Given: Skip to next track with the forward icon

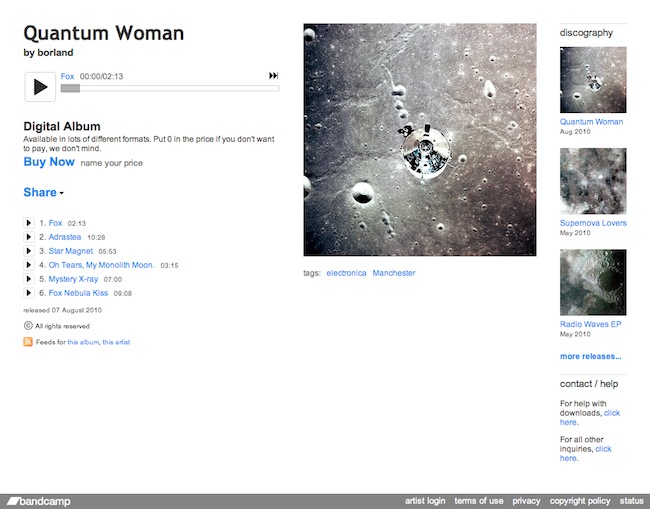Looking at the screenshot, I should click(x=273, y=75).
